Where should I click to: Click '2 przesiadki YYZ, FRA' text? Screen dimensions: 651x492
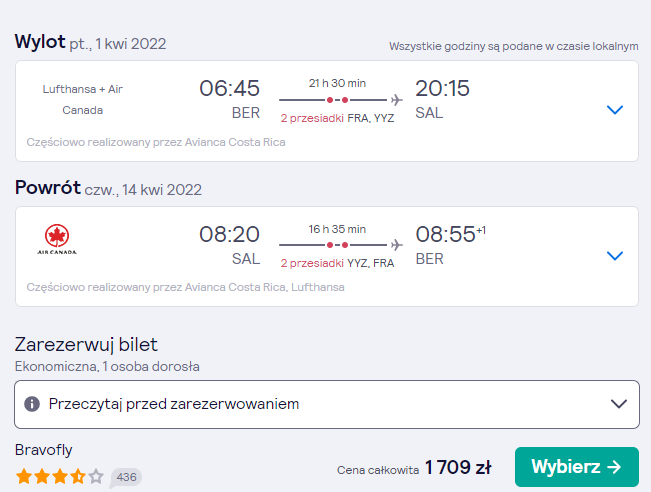pyautogui.click(x=337, y=263)
